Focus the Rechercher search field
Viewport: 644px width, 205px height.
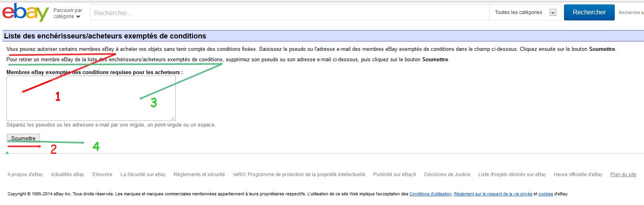pyautogui.click(x=289, y=13)
